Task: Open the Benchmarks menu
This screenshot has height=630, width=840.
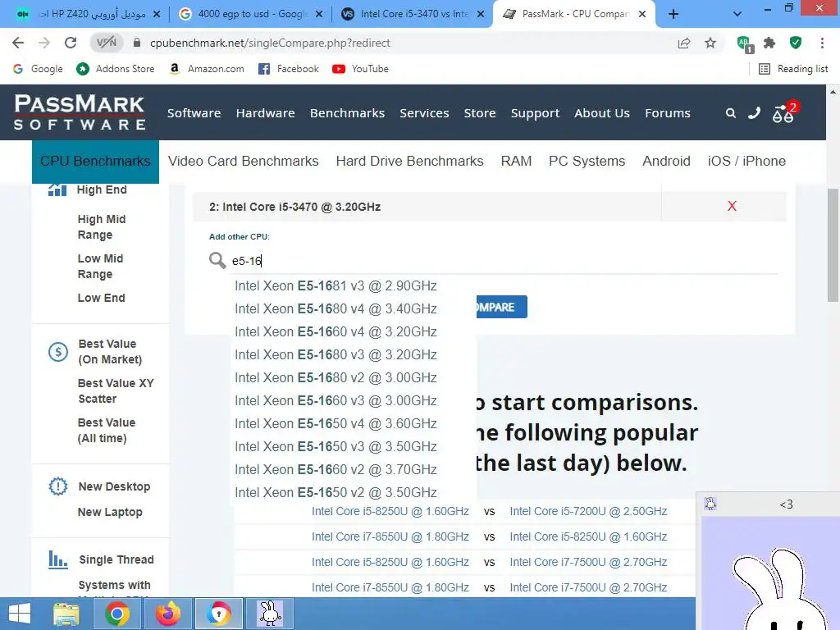Action: tap(347, 113)
